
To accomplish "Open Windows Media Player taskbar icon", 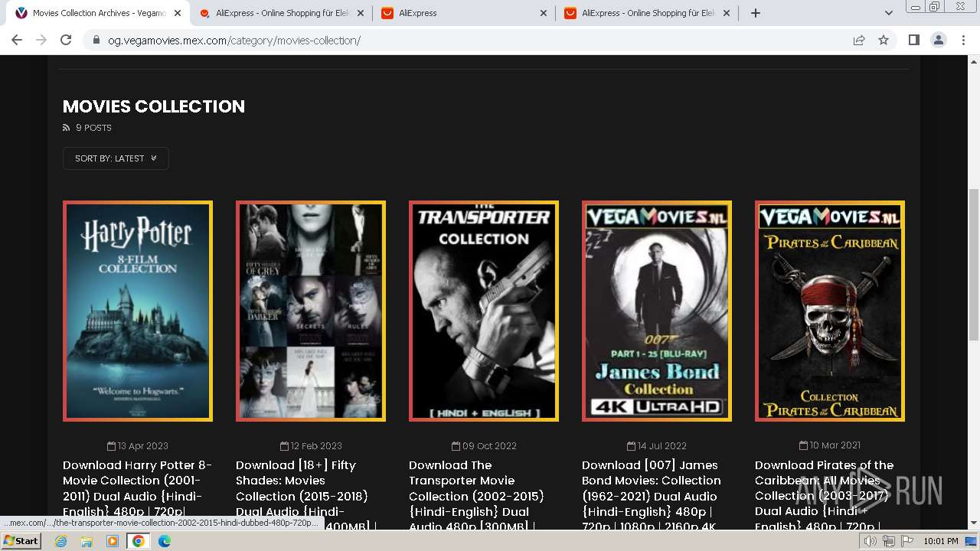I will pyautogui.click(x=113, y=541).
